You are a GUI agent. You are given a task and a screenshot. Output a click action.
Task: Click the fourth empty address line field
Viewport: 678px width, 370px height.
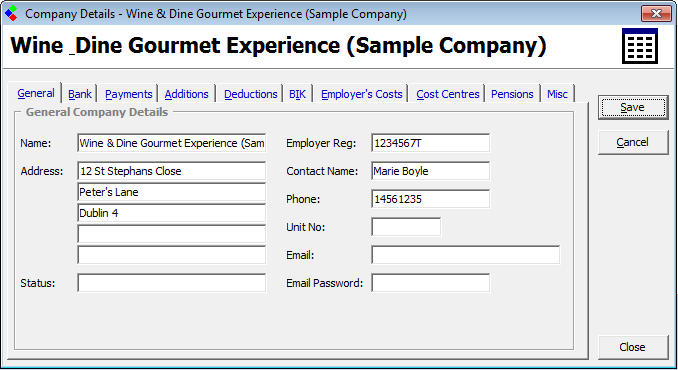[x=172, y=234]
